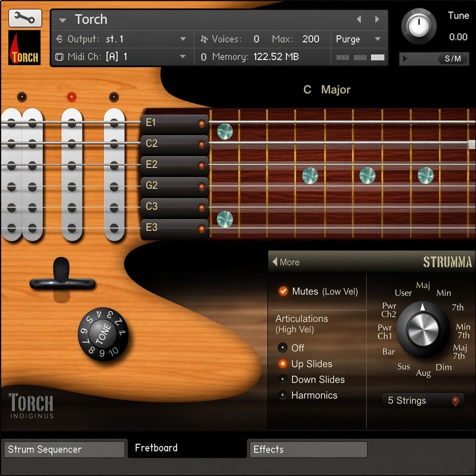The width and height of the screenshot is (476, 476).
Task: Switch to the Strum Sequencer tab
Action: [x=64, y=450]
